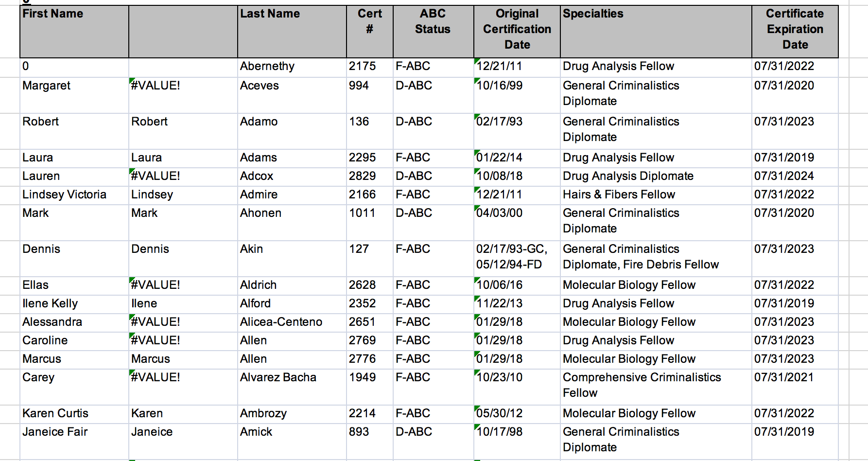Screen dimensions: 868x461
Task: Select the Alicea-Centeno cell
Action: 292,323
